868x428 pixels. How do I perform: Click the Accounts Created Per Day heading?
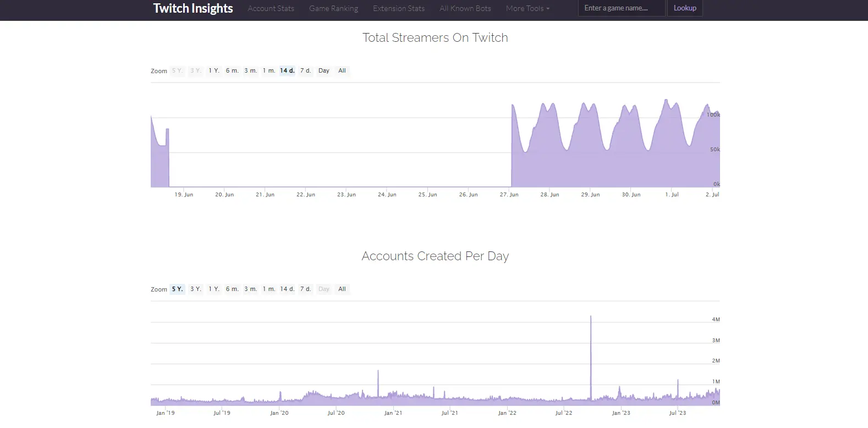coord(435,256)
